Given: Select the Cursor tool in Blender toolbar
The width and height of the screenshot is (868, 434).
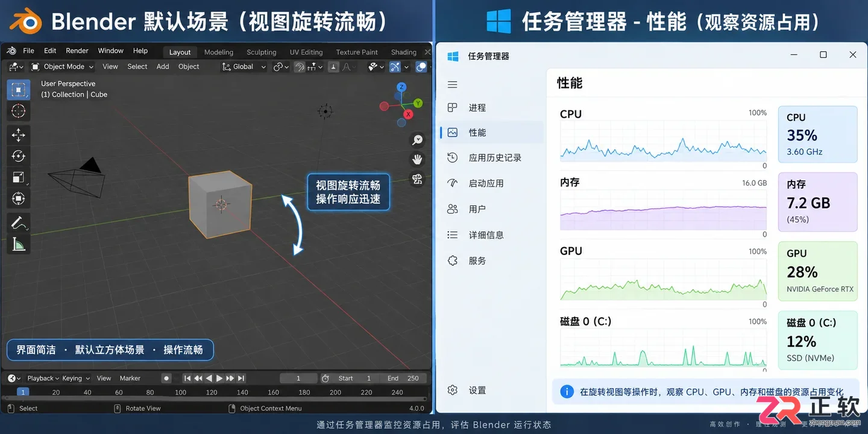Looking at the screenshot, I should tap(18, 111).
